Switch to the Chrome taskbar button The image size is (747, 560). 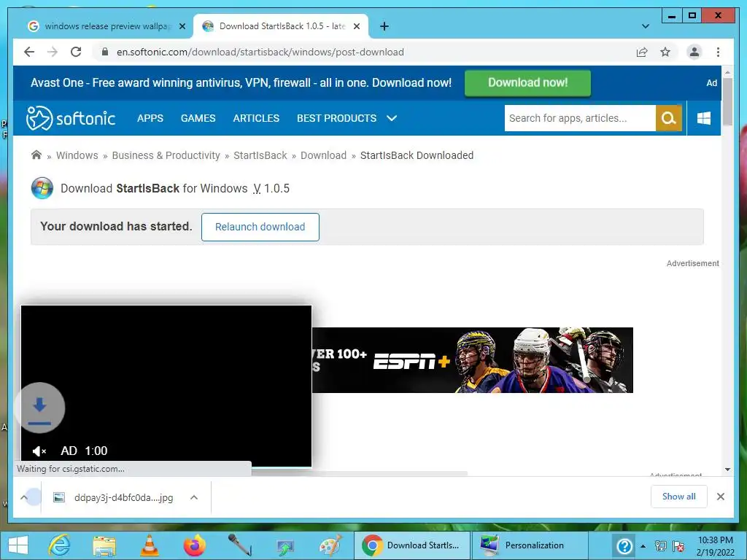click(x=412, y=545)
